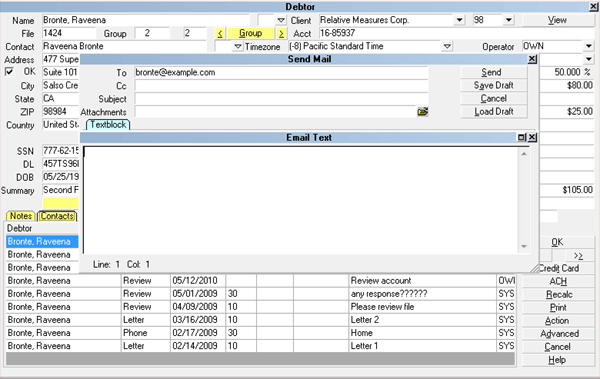600x379 pixels.
Task: Expand the Operator dropdown
Action: (x=589, y=46)
